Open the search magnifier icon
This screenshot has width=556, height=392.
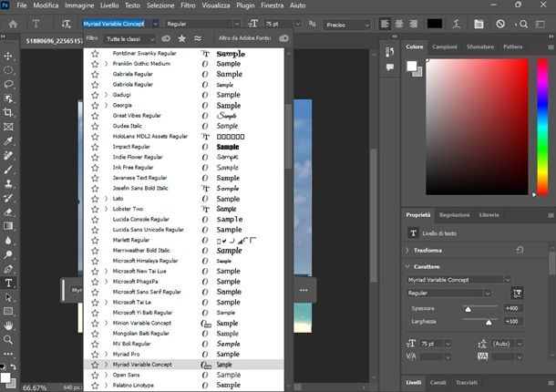click(523, 24)
